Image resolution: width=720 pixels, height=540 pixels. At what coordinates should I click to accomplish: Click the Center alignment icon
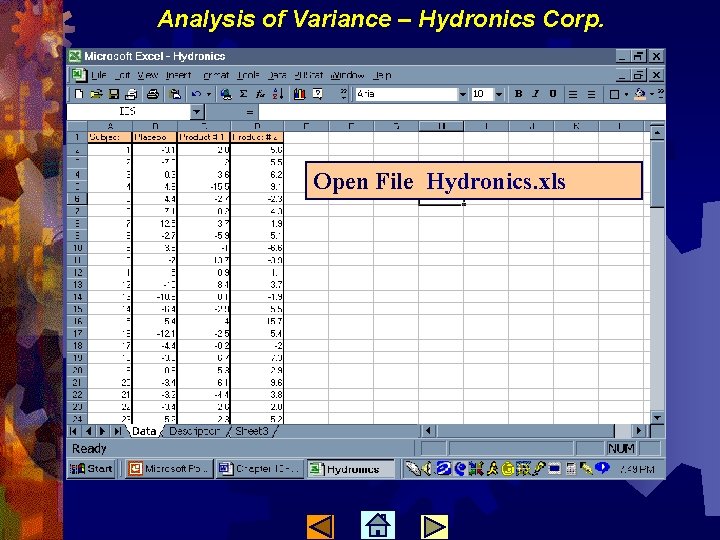[591, 94]
